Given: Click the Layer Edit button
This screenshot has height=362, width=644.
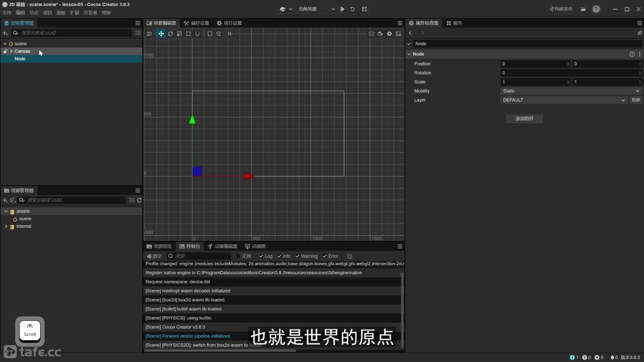Looking at the screenshot, I should pyautogui.click(x=636, y=100).
